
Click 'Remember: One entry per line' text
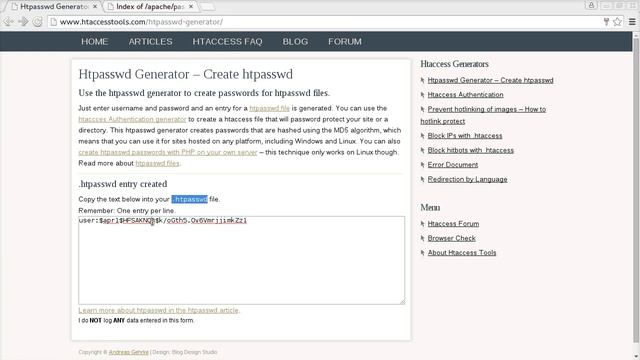pos(127,211)
